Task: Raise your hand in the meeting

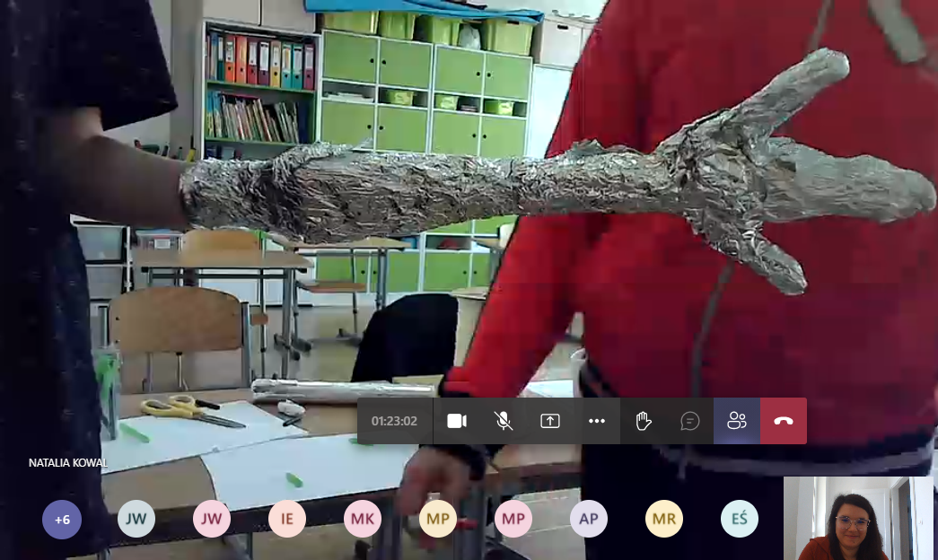Action: click(x=644, y=421)
